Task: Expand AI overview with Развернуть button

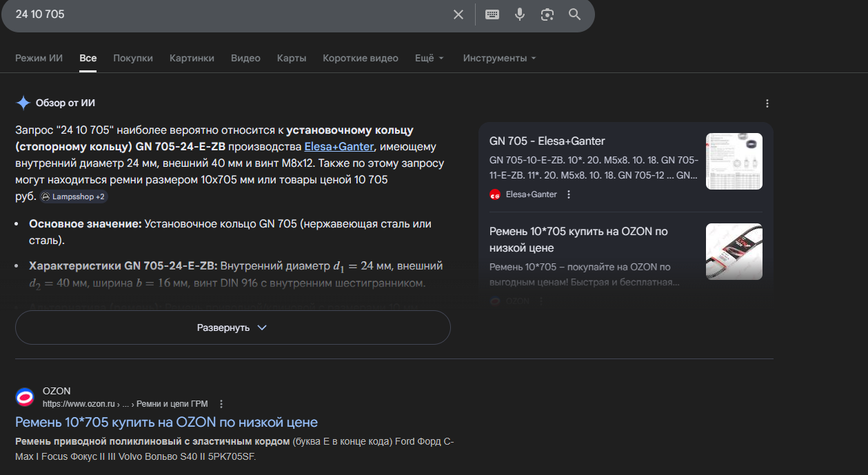Action: point(232,327)
